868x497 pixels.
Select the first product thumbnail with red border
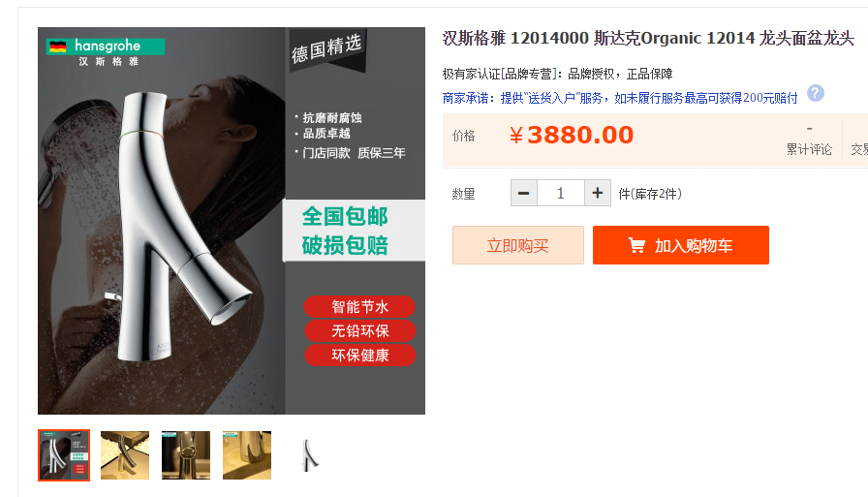coord(64,455)
